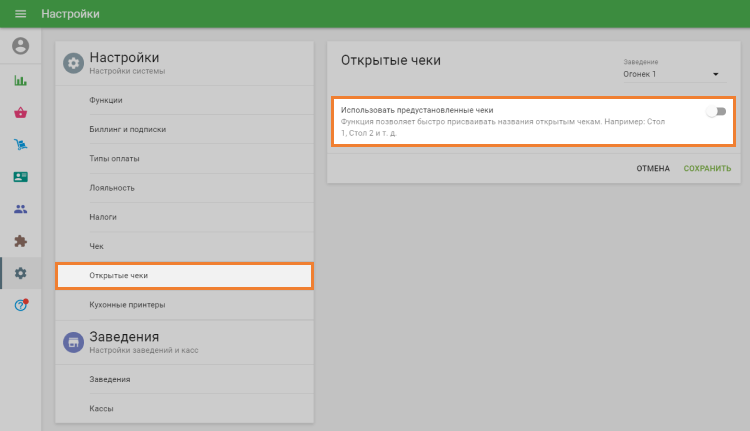This screenshot has height=431, width=750.
Task: Click the account profile icon in sidebar
Action: pyautogui.click(x=20, y=46)
